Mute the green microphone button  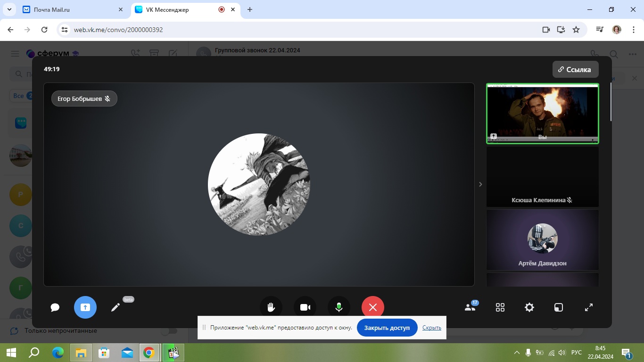pos(339,307)
